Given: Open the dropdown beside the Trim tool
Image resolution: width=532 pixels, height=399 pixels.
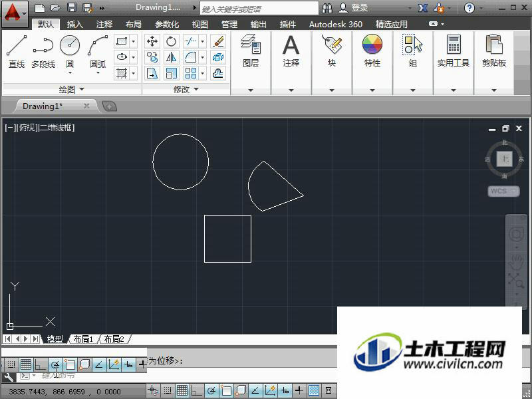Looking at the screenshot, I should pos(203,41).
